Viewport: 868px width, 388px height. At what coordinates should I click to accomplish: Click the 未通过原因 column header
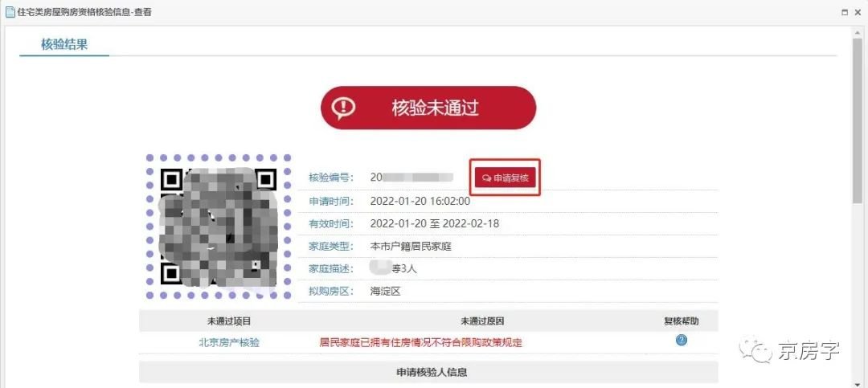point(482,321)
